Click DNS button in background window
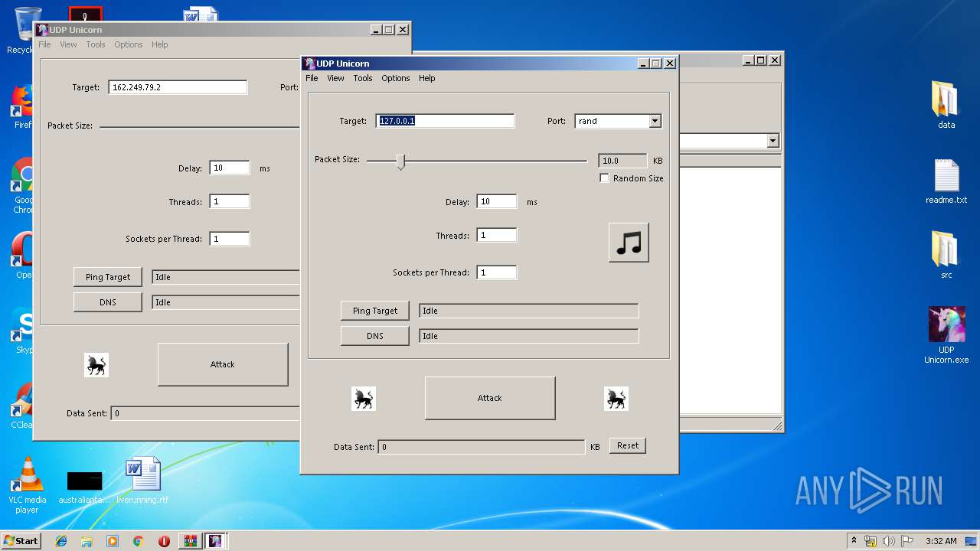Viewport: 980px width, 551px height. (x=108, y=302)
